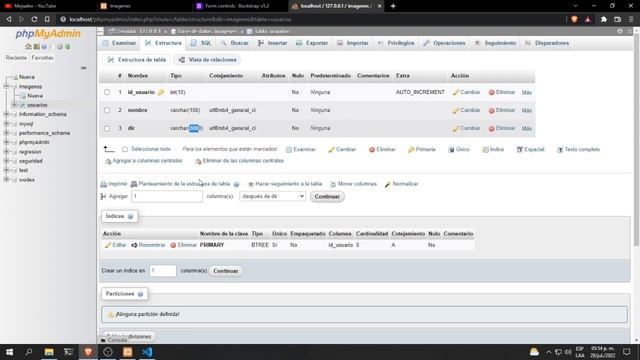
Task: Click Más link on id_usuario row
Action: [527, 93]
